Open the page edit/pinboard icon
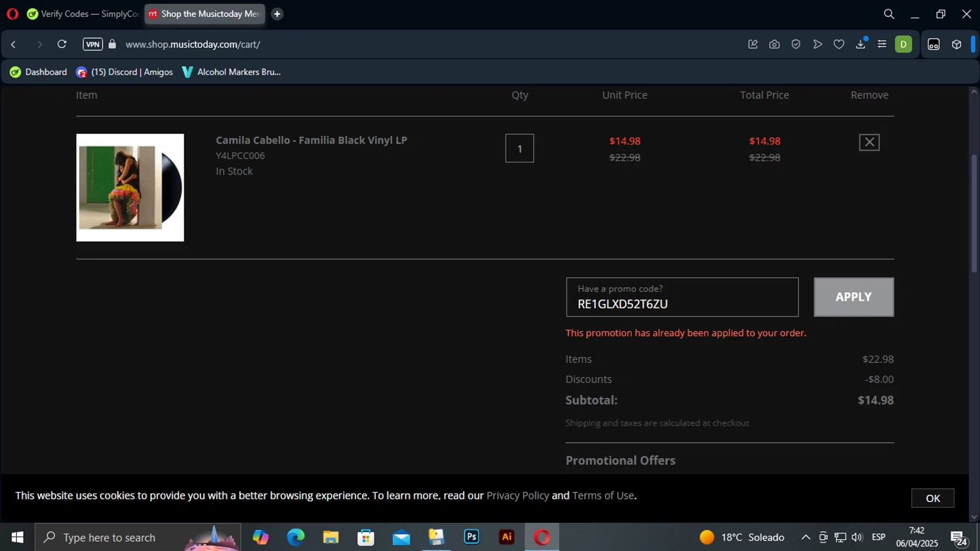The height and width of the screenshot is (551, 980). coord(753,44)
